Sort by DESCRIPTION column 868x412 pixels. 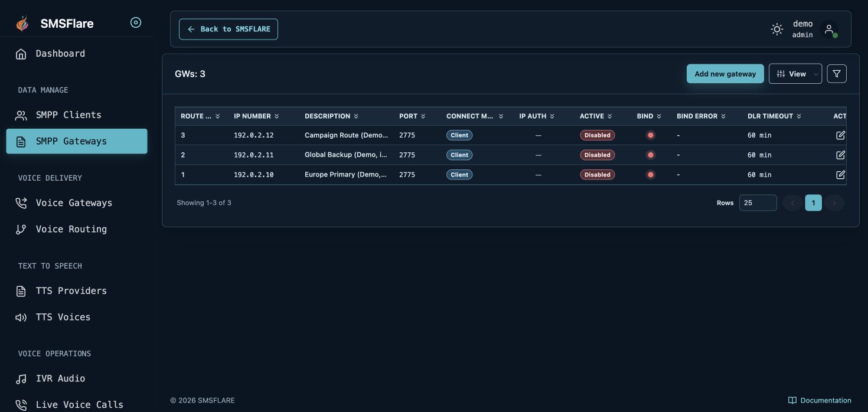pyautogui.click(x=331, y=116)
